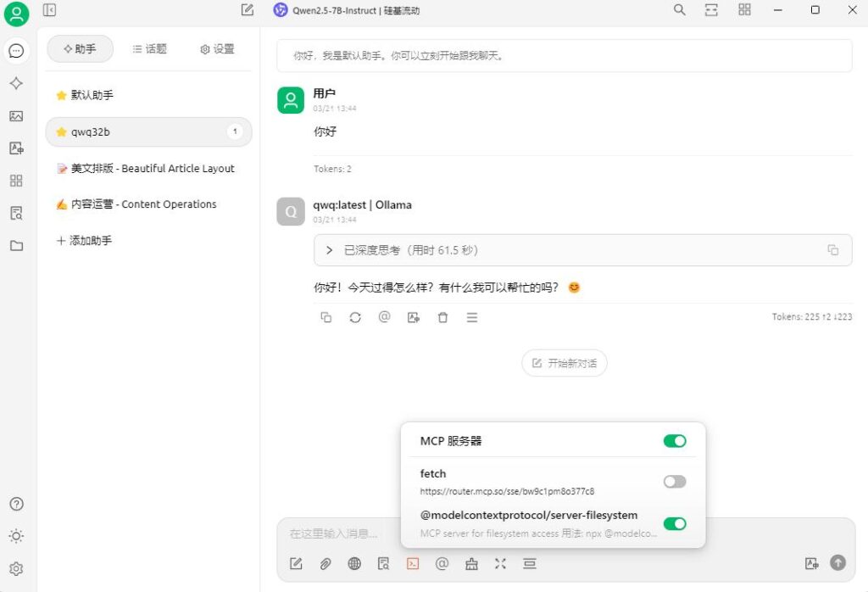This screenshot has height=592, width=868.
Task: Click the topic count badge on qwq32b
Action: (x=236, y=131)
